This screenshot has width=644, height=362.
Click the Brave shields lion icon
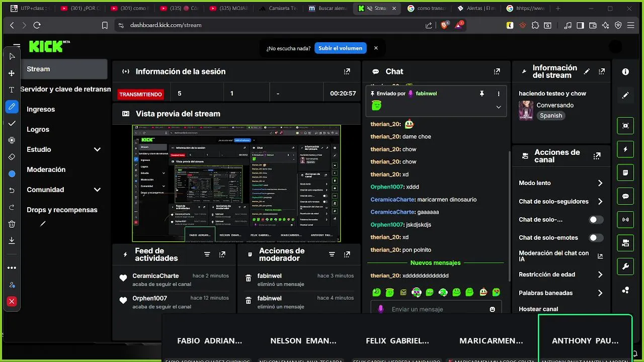(x=444, y=25)
